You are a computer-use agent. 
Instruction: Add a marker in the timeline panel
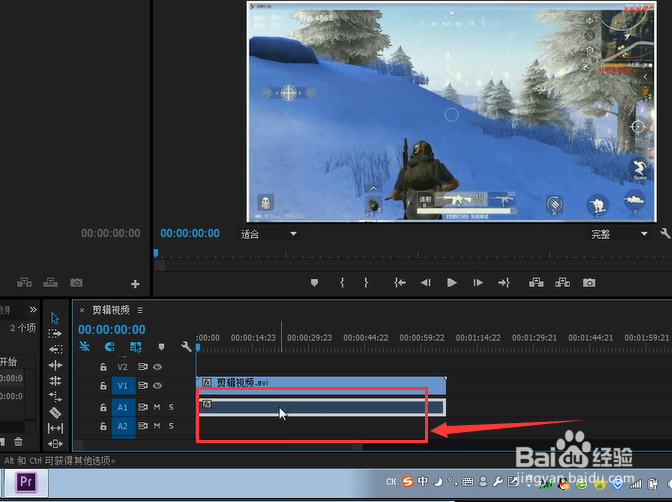pos(161,347)
